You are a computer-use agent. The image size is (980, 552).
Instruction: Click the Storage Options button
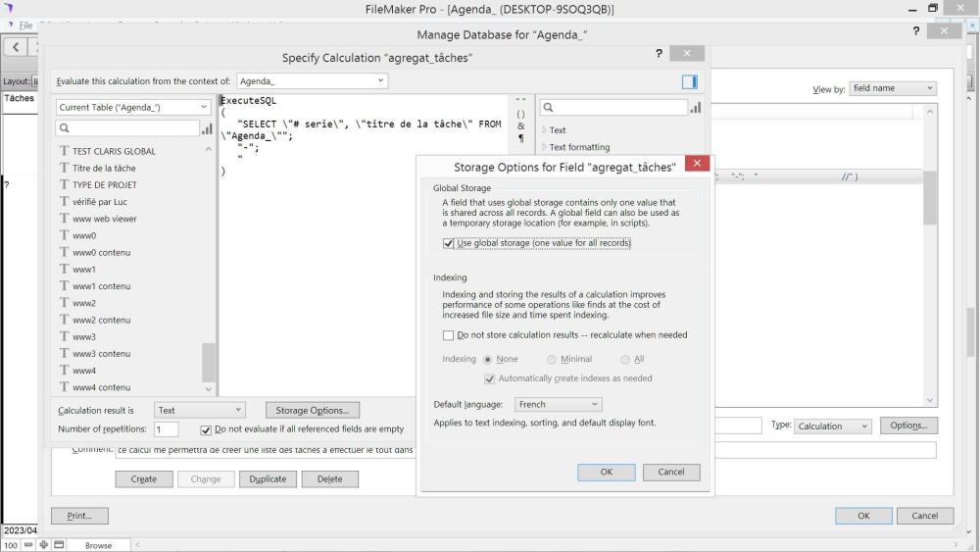coord(311,411)
